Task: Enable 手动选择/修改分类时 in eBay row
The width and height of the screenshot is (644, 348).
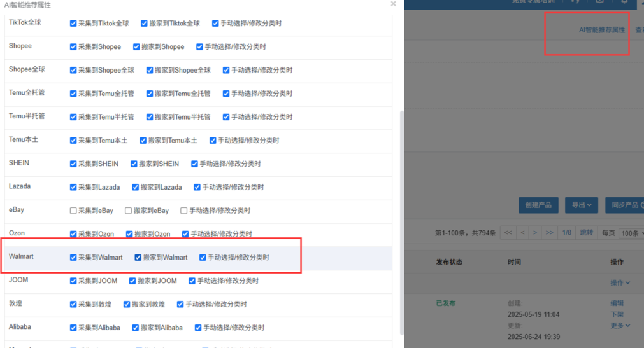Action: 183,211
